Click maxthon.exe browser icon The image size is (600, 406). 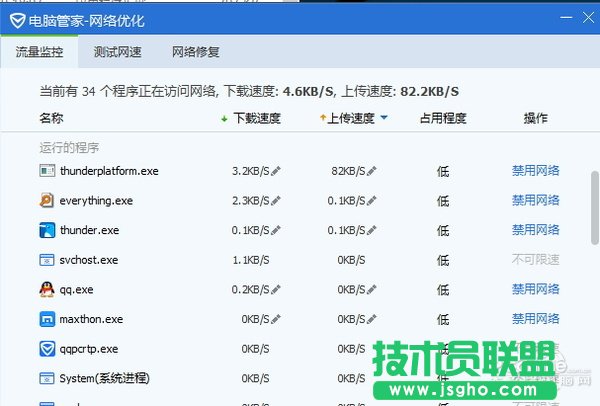(47, 319)
